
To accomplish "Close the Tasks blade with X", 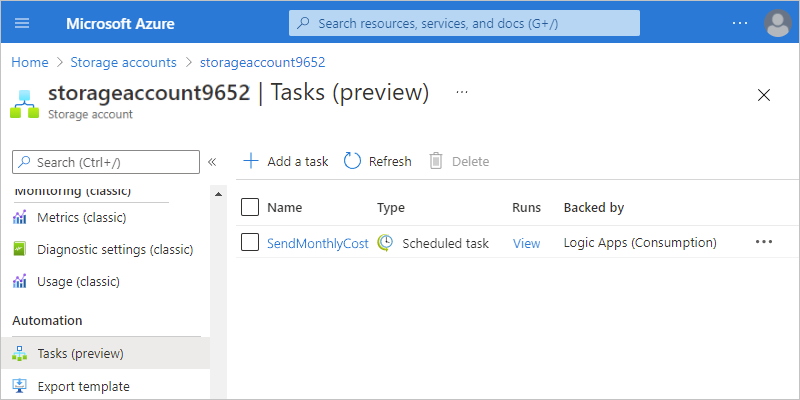I will click(764, 95).
